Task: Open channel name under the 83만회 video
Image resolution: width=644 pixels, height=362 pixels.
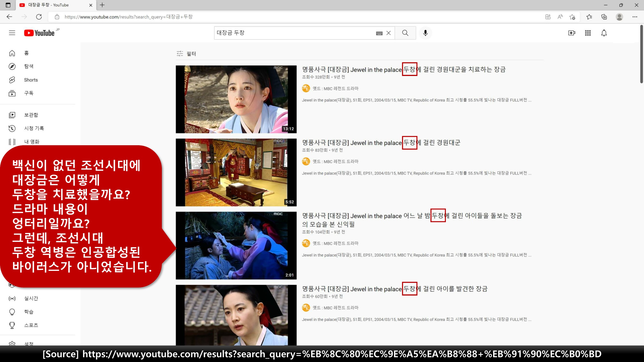Action: [x=335, y=161]
